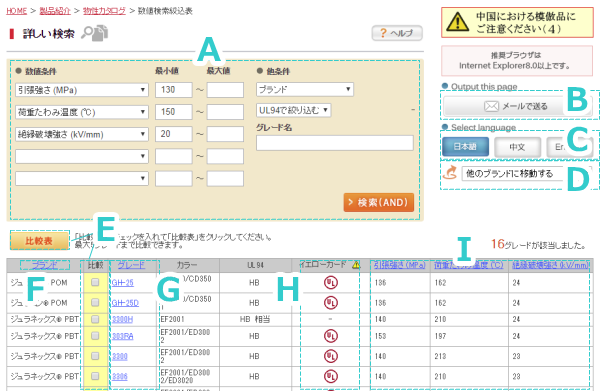Image resolution: width=600 pixels, height=391 pixels.
Task: Open the UL yellow card icon for GH-25D
Action: pos(331,303)
